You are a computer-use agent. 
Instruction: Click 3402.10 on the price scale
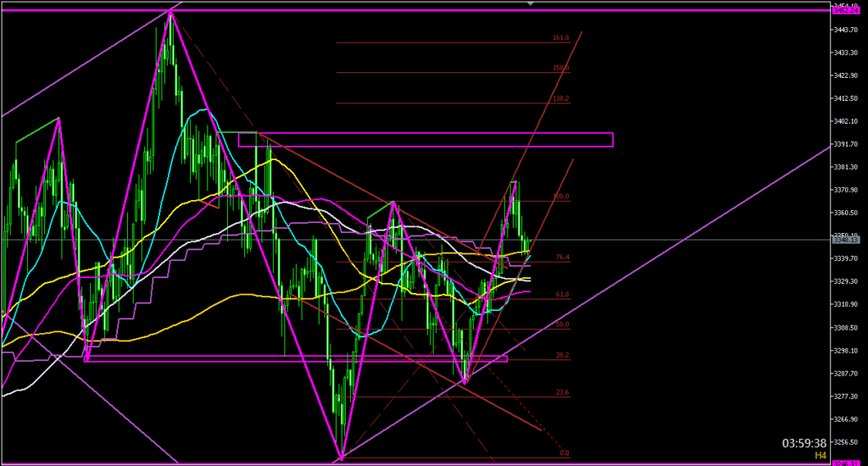847,121
